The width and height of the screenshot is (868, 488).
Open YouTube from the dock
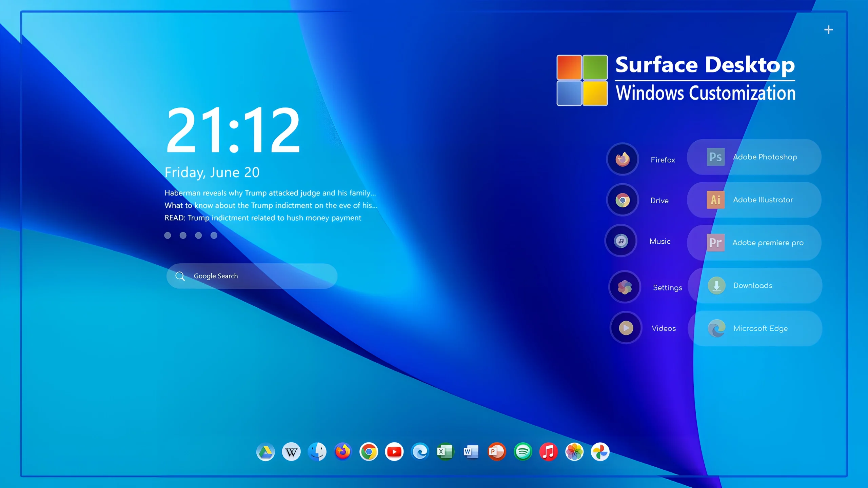tap(394, 452)
